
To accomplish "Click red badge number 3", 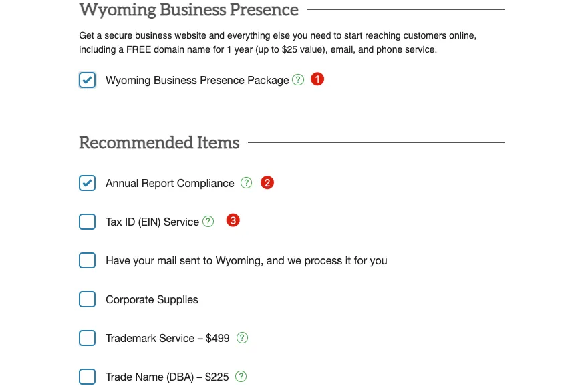I will coord(233,220).
